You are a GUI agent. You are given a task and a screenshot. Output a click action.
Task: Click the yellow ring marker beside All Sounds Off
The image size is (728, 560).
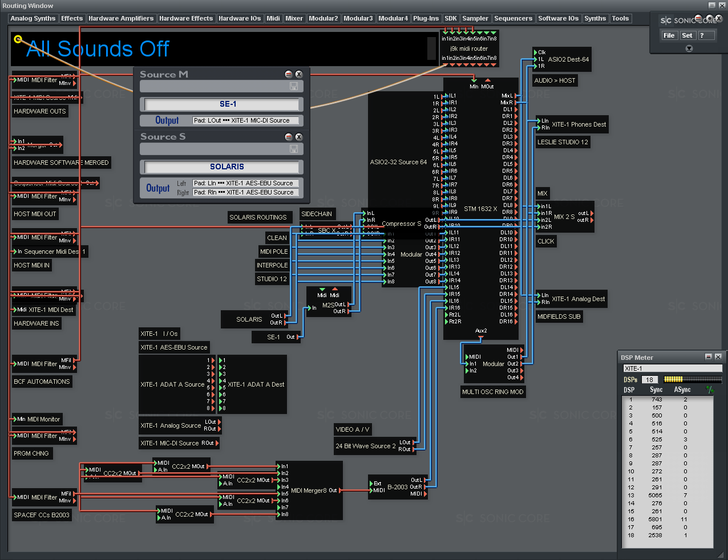(18, 39)
